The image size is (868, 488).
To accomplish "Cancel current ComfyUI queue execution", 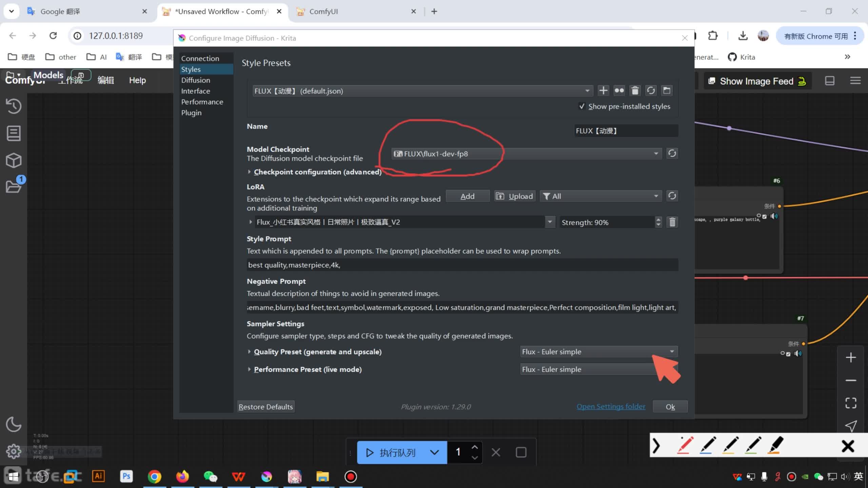I will (x=496, y=452).
